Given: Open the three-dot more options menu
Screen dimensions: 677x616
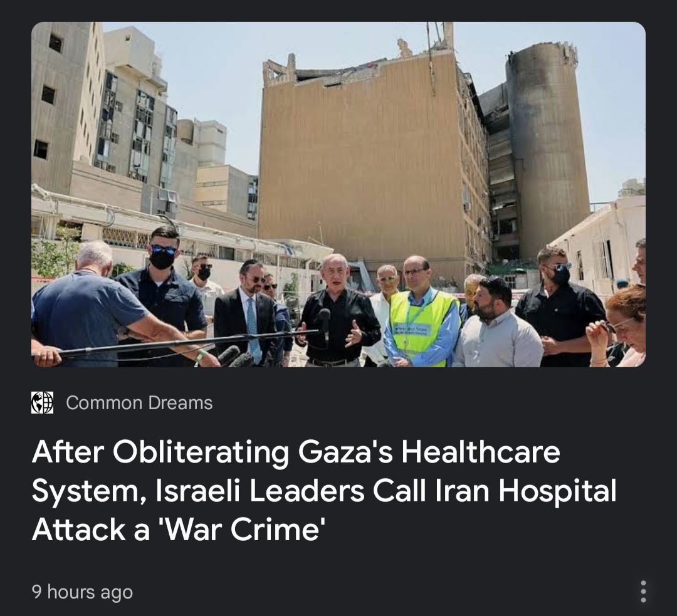Looking at the screenshot, I should click(643, 592).
